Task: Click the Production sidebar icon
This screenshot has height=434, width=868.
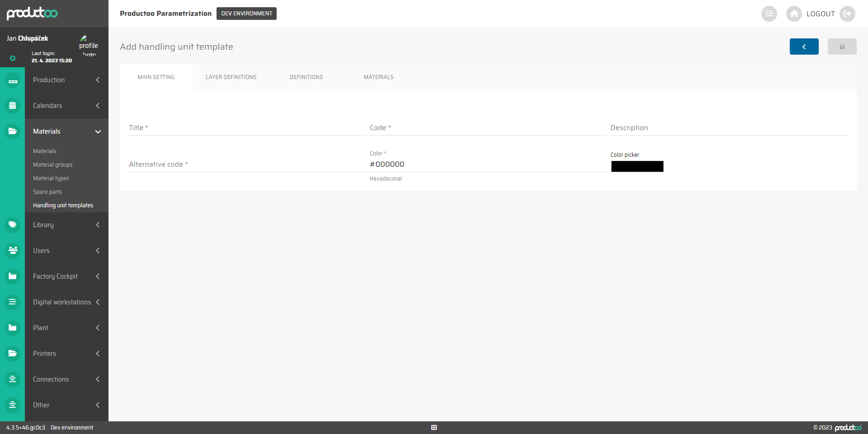Action: coord(13,80)
